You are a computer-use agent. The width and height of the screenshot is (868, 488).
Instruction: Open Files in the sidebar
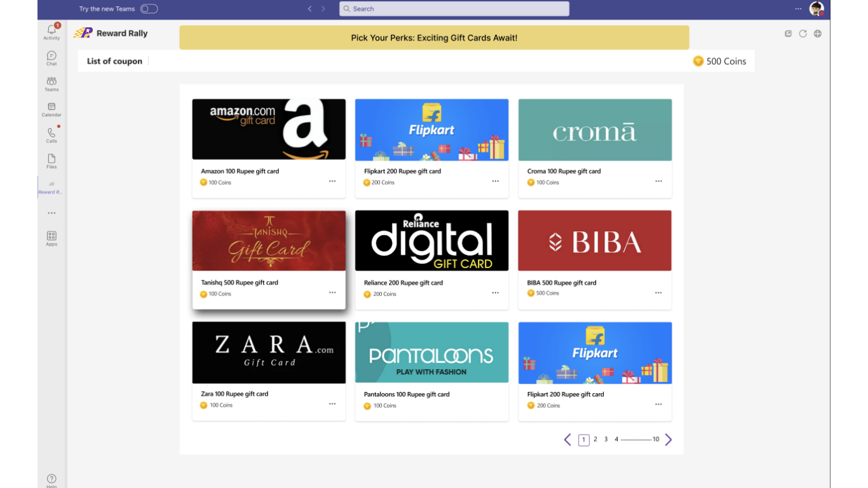tap(51, 161)
